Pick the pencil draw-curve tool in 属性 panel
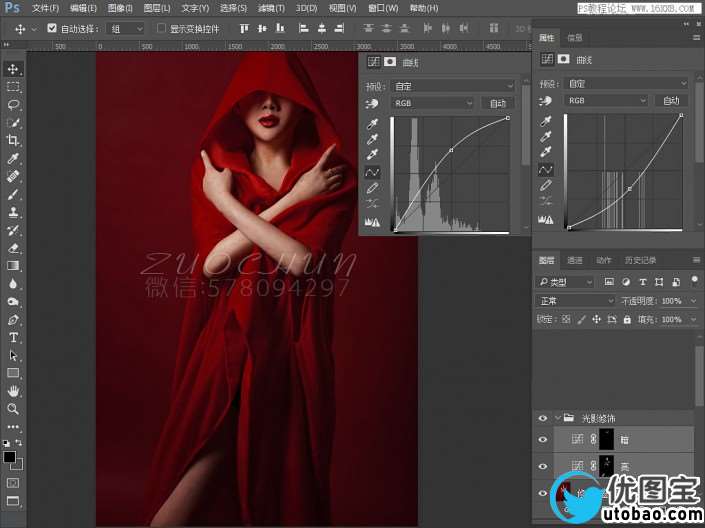Screen dimensions: 705x528 546,185
